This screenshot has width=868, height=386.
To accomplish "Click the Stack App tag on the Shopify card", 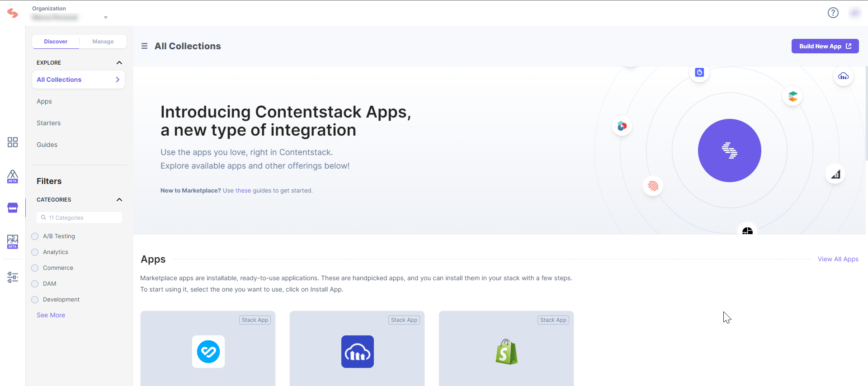I will point(553,320).
